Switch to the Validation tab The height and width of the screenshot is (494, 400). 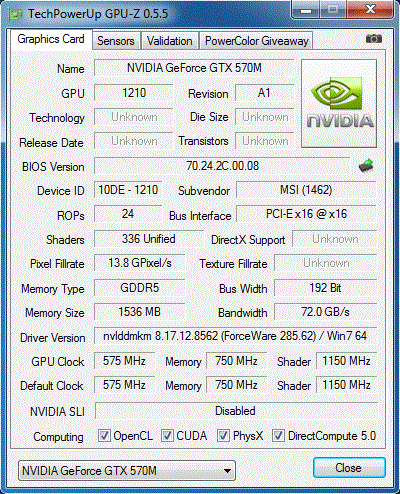(170, 41)
